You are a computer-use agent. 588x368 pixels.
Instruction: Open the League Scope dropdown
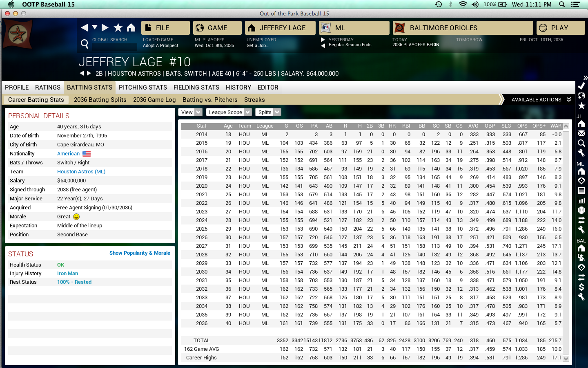click(229, 112)
